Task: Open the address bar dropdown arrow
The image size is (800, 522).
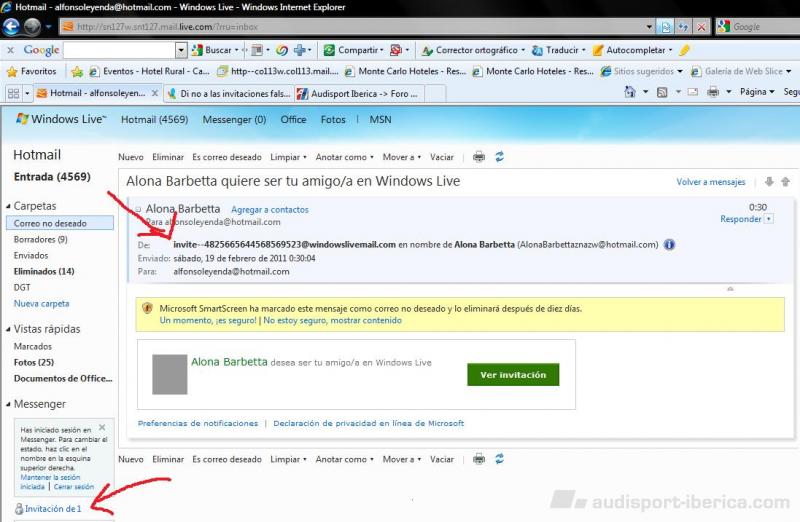Action: 649,27
